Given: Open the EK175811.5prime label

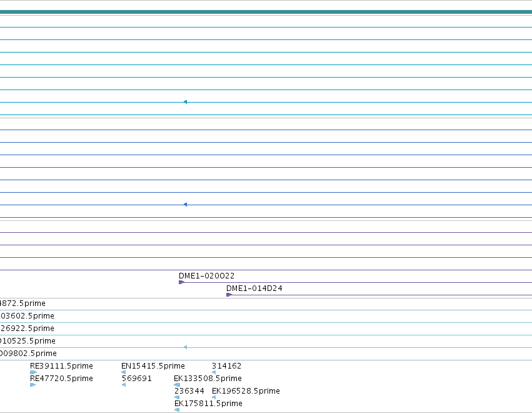Looking at the screenshot, I should coord(208,404).
